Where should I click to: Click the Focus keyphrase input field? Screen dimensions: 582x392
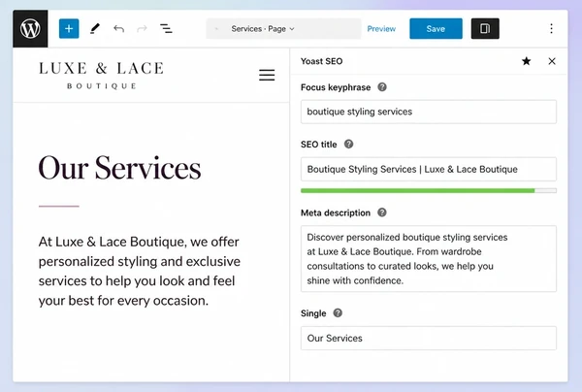[x=429, y=112]
